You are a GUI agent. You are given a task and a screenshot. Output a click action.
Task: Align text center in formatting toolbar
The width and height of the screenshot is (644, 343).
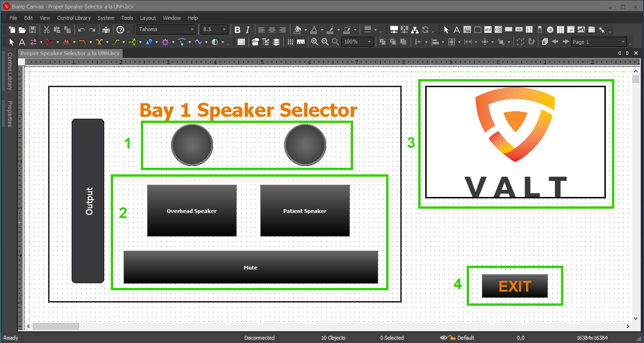point(272,30)
